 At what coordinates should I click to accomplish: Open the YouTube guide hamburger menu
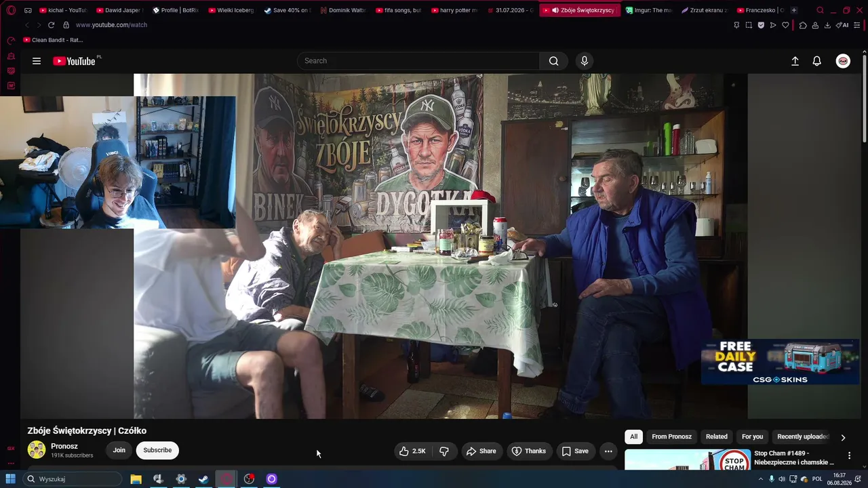click(37, 61)
